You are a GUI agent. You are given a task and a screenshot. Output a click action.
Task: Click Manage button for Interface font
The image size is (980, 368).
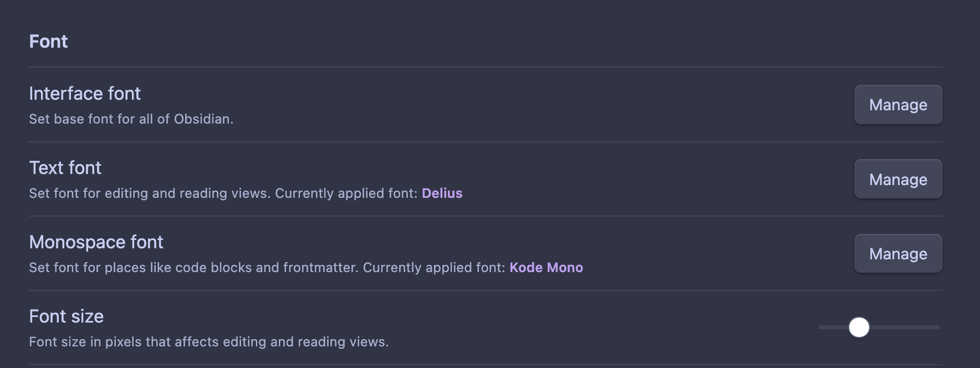tap(898, 105)
